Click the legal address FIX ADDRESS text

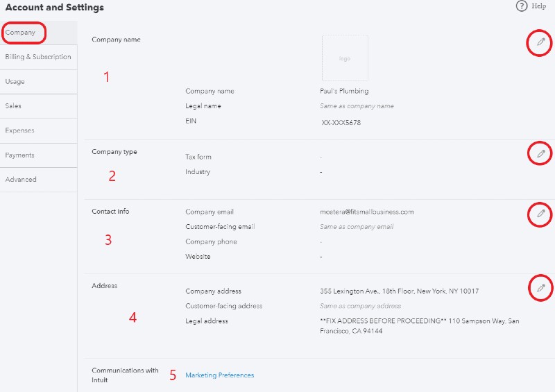(420, 326)
